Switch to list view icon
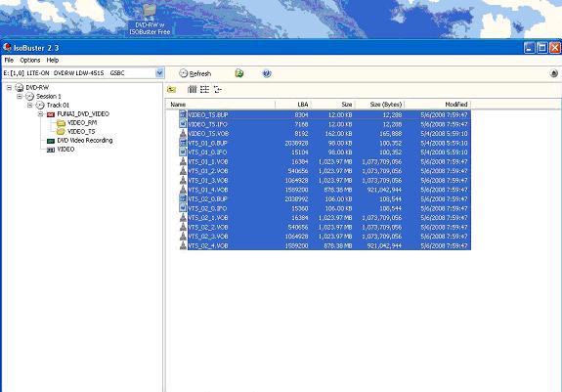This screenshot has height=392, width=562. coord(204,89)
